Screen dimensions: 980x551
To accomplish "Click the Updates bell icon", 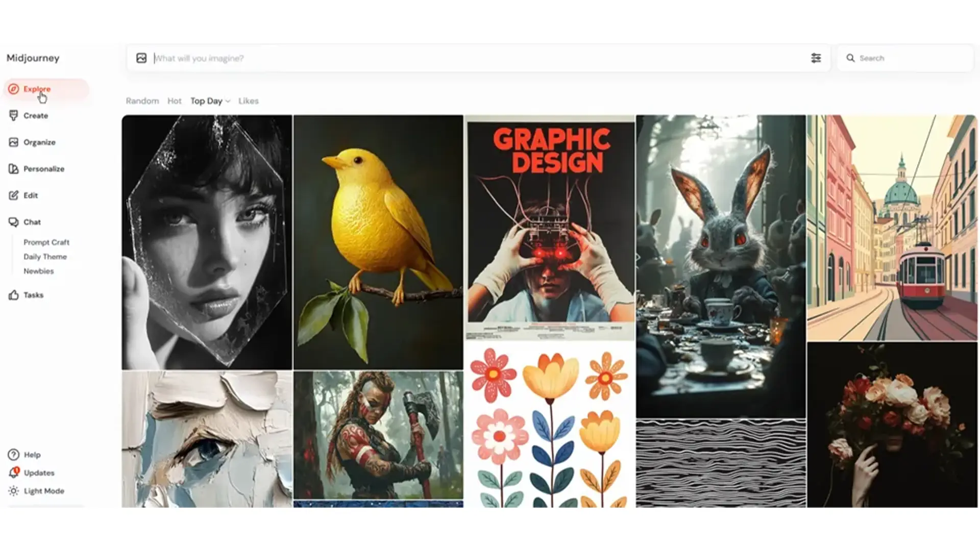I will tap(14, 472).
